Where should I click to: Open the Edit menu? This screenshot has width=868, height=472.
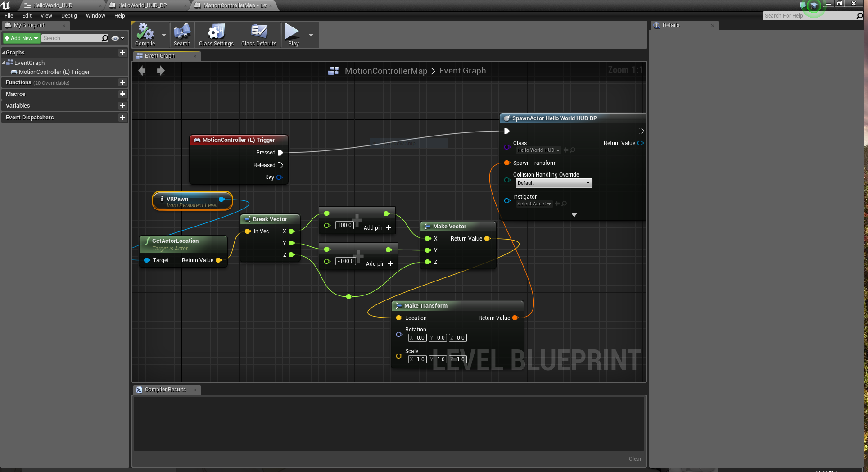click(27, 15)
